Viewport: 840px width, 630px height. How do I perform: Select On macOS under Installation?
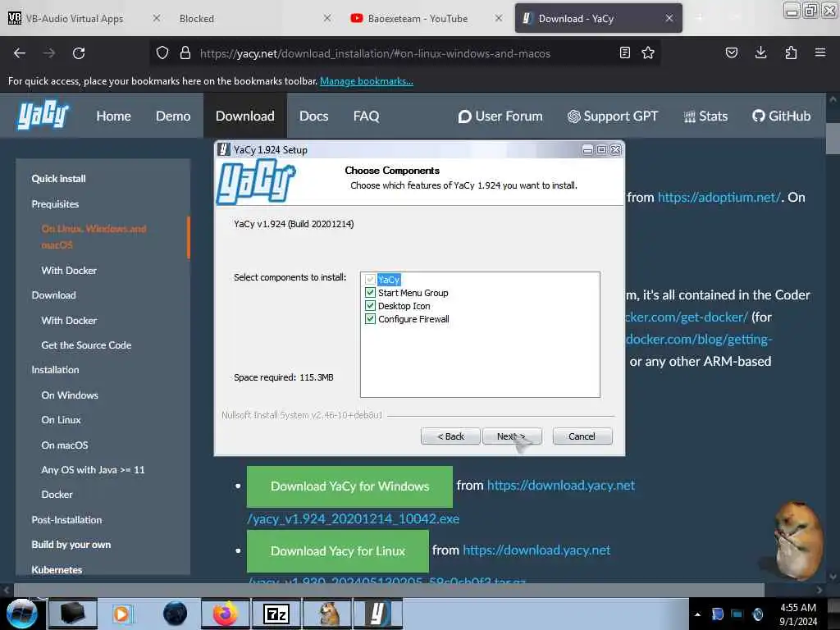tap(65, 445)
